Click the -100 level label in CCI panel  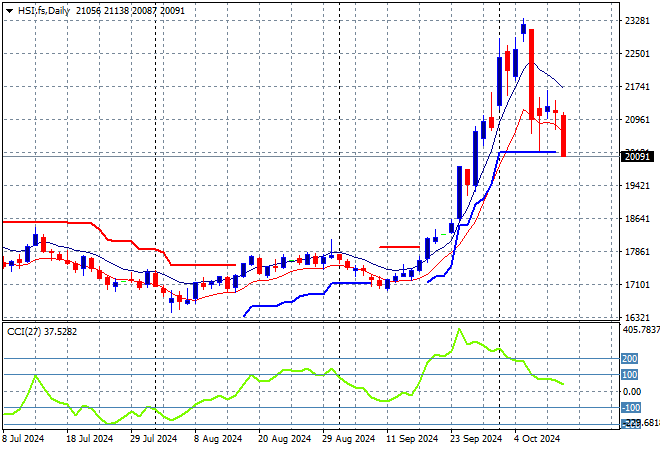pos(630,408)
